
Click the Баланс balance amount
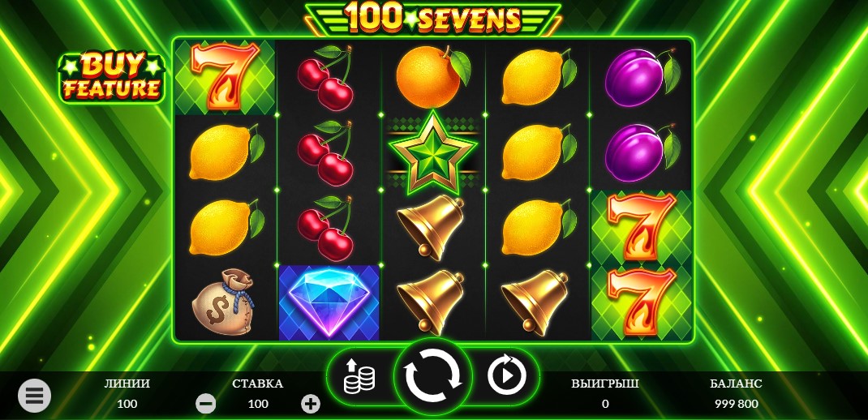[737, 404]
